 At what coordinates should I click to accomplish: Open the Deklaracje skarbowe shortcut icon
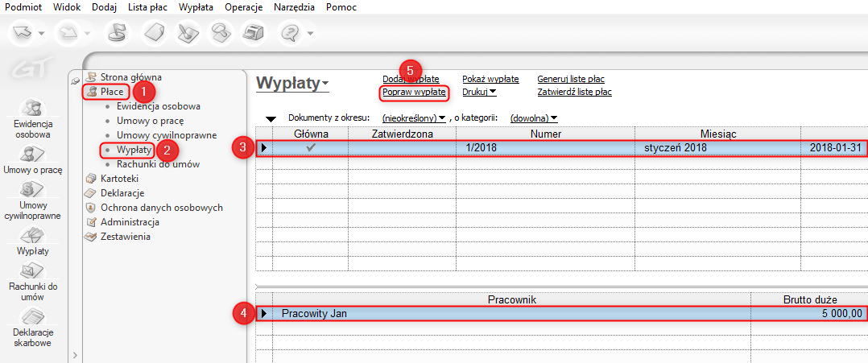pos(31,317)
